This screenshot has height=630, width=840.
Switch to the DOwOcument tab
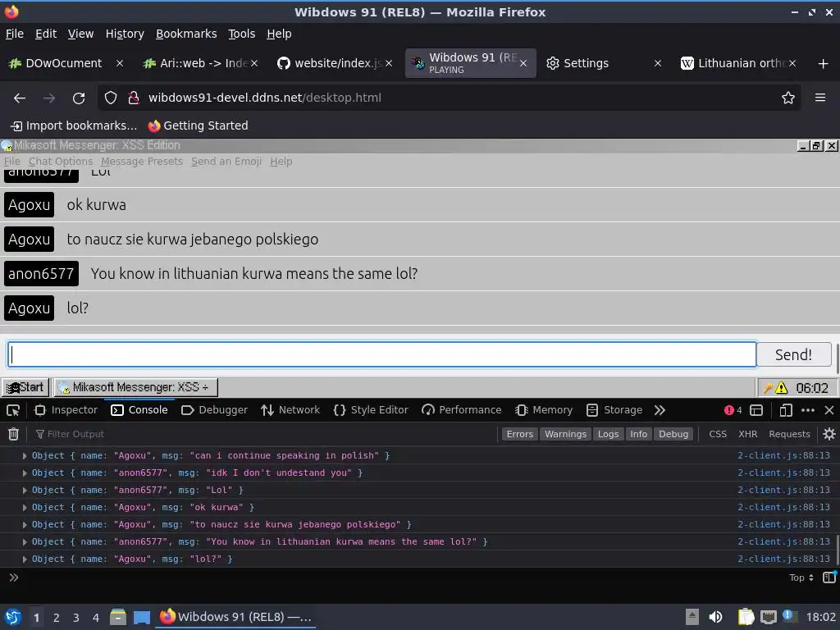(x=64, y=64)
